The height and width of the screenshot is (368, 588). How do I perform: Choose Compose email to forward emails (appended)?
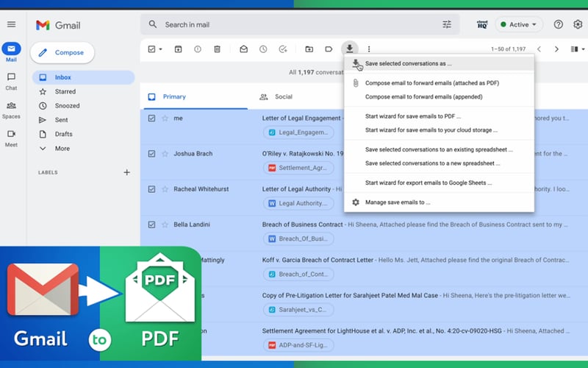[x=439, y=97]
